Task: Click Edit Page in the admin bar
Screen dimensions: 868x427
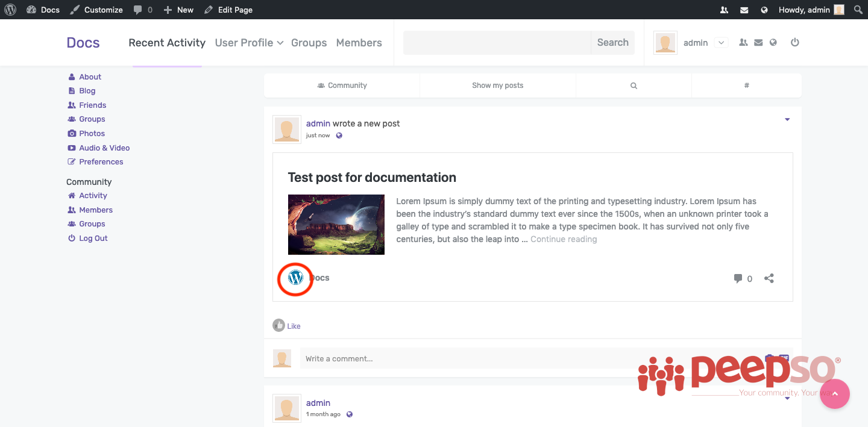Action: pos(228,10)
